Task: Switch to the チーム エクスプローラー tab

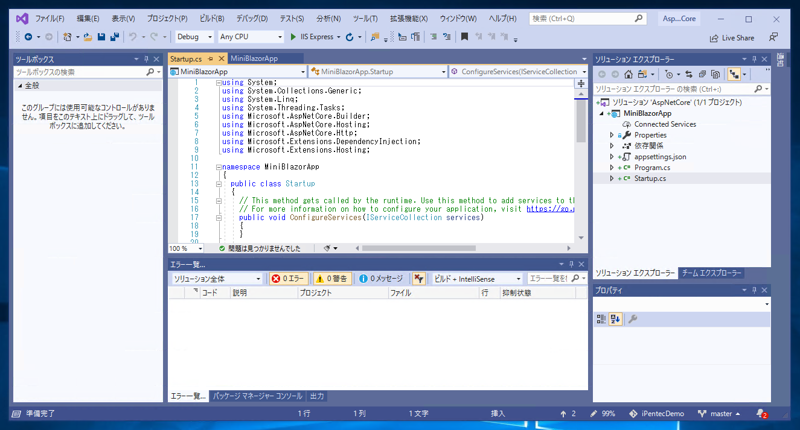Action: 711,273
